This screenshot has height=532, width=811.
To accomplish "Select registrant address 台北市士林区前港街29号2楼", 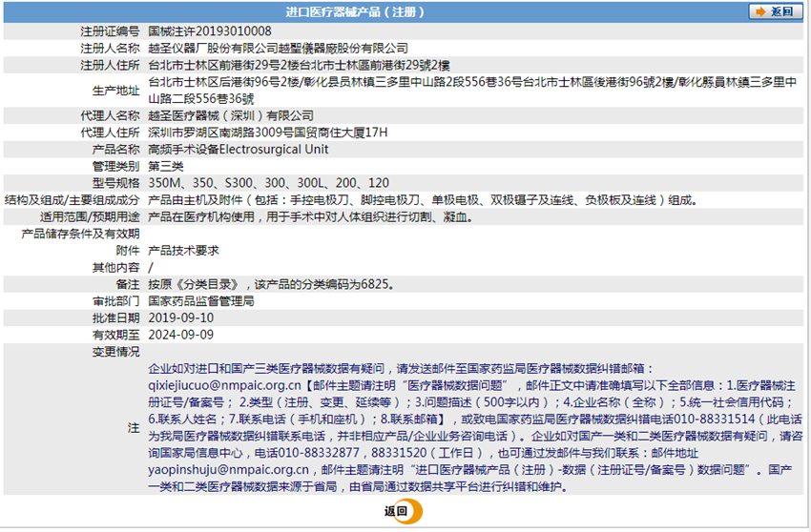I will [x=223, y=65].
